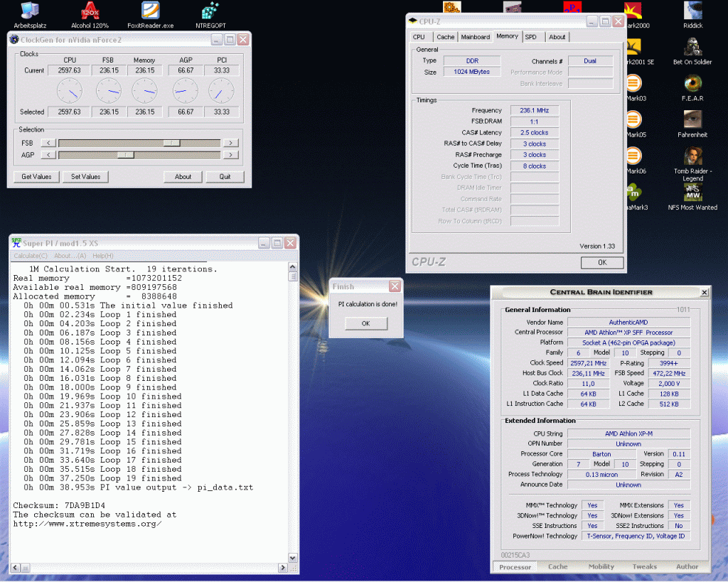Click the Super PI title bar icon
Screen dimensions: 728x582
16,243
